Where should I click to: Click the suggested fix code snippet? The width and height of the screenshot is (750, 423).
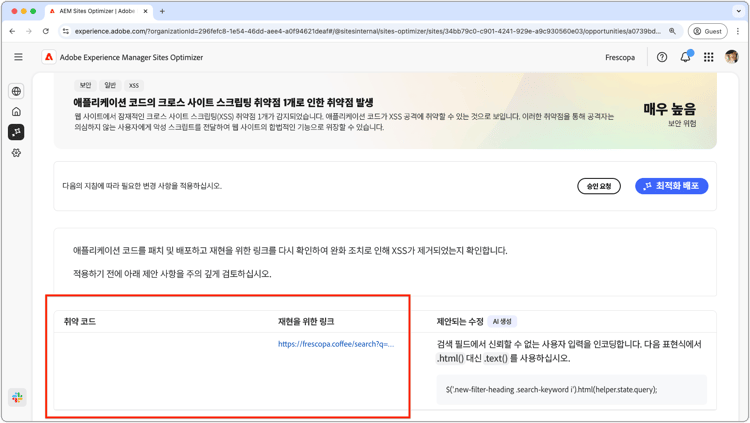(x=572, y=390)
